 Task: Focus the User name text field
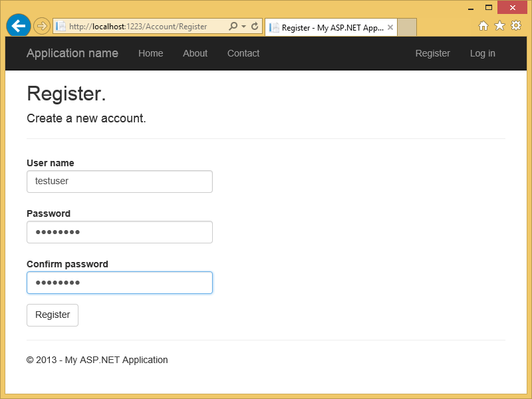coord(120,182)
